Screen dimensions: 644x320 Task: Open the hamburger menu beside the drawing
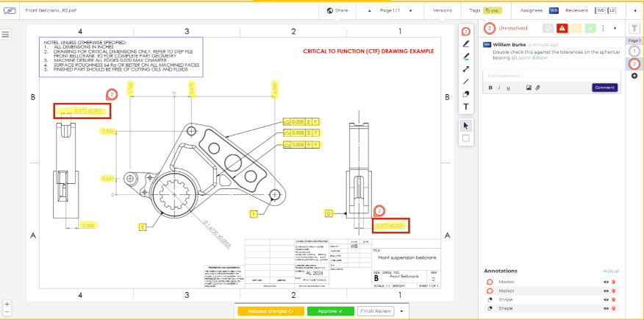[6, 35]
